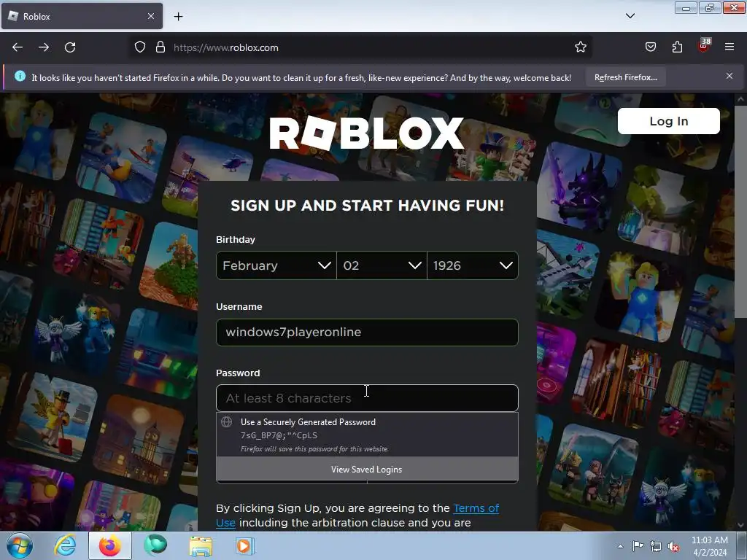The image size is (747, 560).
Task: Click the globe icon in password suggestion
Action: coord(227,422)
